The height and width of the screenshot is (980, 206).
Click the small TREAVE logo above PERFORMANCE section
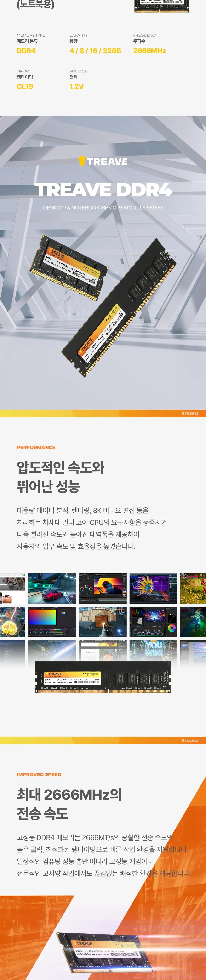pyautogui.click(x=190, y=413)
